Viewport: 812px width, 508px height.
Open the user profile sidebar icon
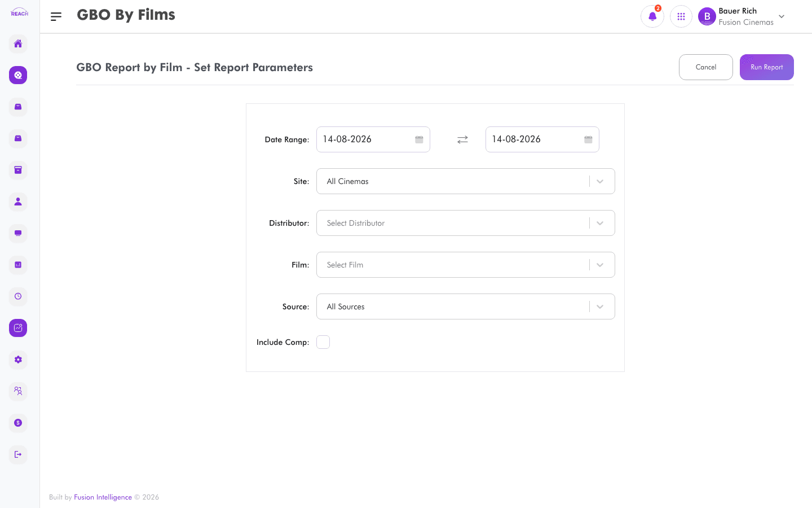(x=18, y=202)
